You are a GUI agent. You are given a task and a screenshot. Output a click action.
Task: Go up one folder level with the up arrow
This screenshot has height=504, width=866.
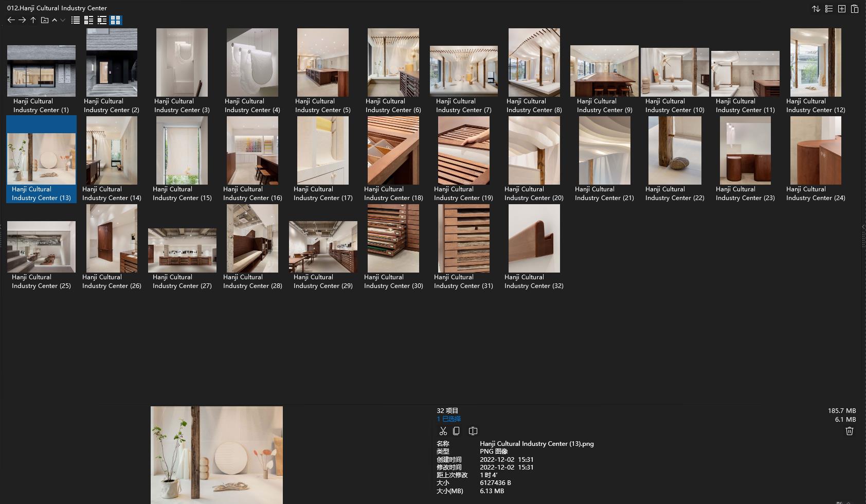(x=32, y=20)
